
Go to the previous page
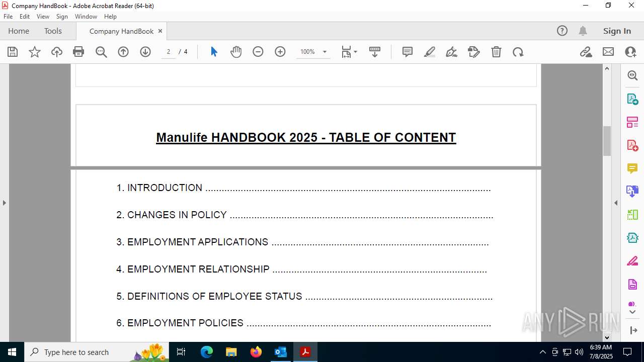(x=123, y=52)
